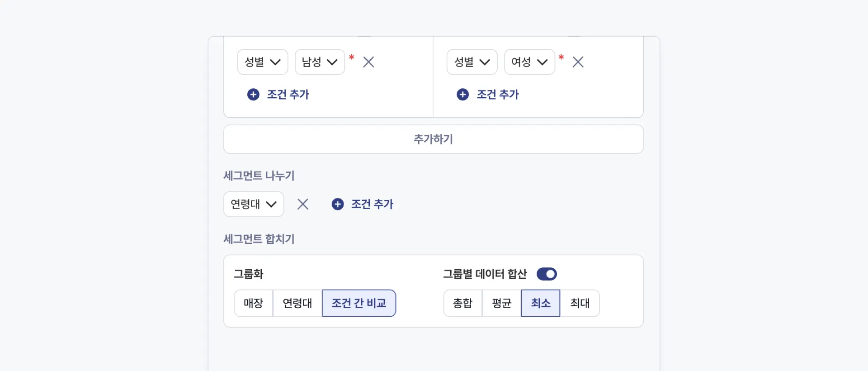Open the left 성별 field dropdown
Viewport: 868px width, 371px height.
(x=263, y=62)
